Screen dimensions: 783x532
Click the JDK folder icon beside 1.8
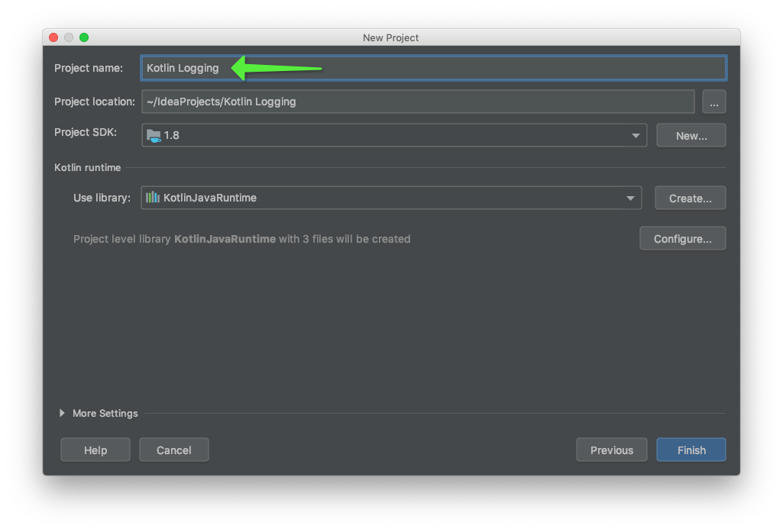(154, 135)
